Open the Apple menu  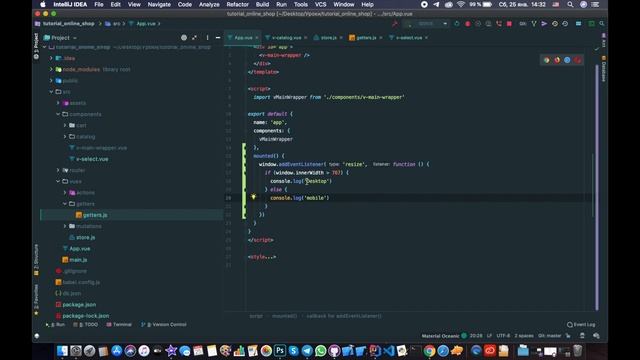(x=42, y=4)
